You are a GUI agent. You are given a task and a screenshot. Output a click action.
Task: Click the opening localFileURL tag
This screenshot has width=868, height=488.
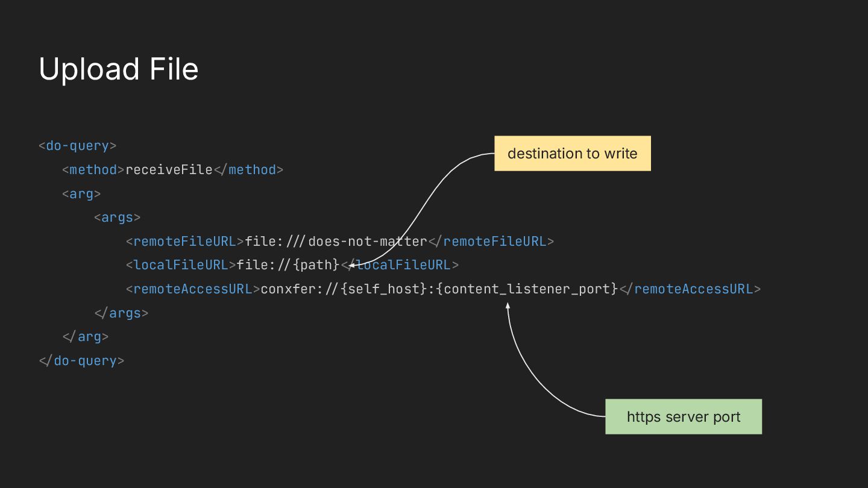(181, 265)
